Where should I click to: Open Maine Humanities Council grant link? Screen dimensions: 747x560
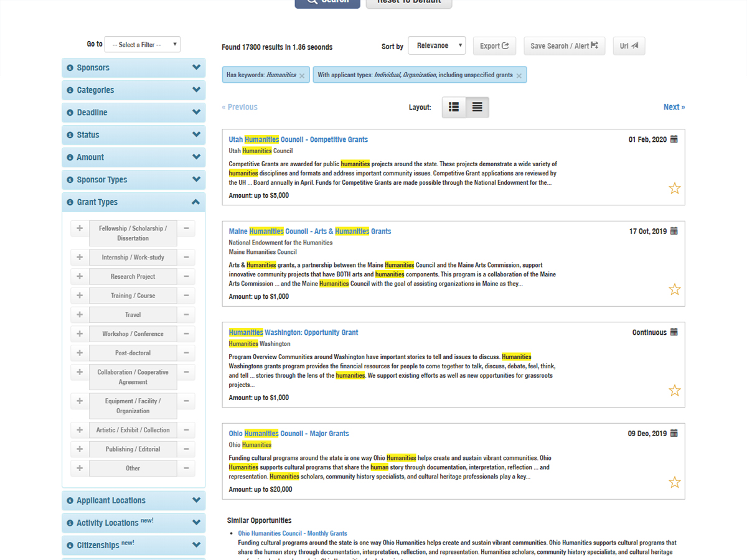coord(310,231)
